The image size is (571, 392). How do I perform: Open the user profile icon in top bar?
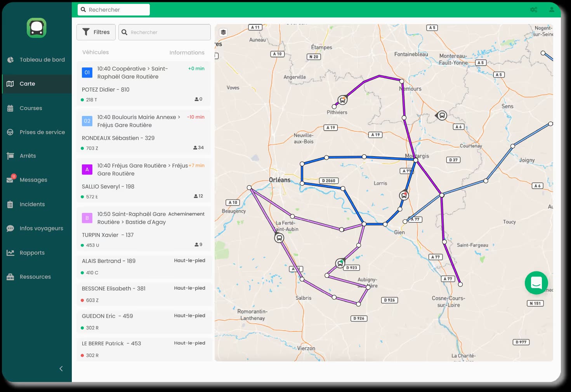(x=552, y=10)
